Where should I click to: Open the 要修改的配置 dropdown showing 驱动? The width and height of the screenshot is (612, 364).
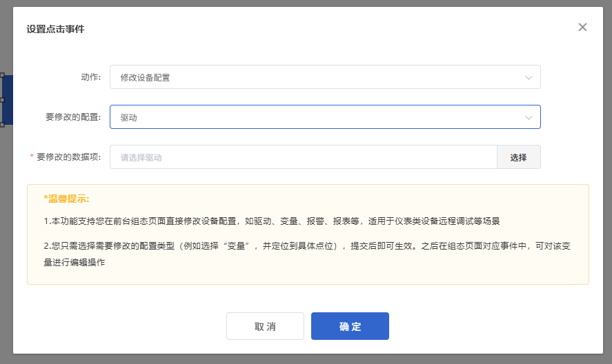coord(317,117)
